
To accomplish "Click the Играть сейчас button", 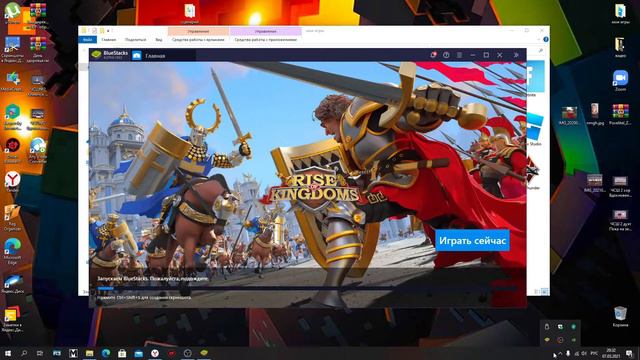I will [472, 240].
